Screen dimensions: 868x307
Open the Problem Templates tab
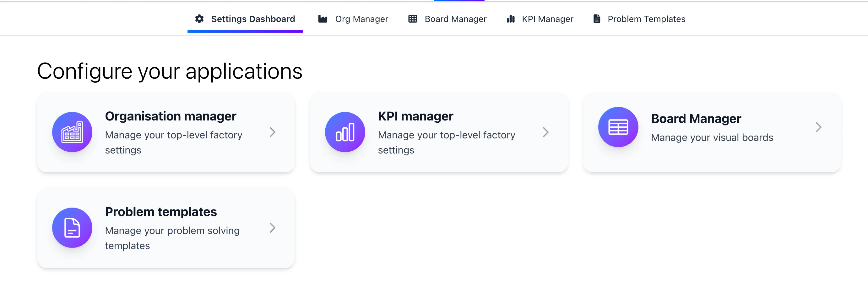point(646,19)
